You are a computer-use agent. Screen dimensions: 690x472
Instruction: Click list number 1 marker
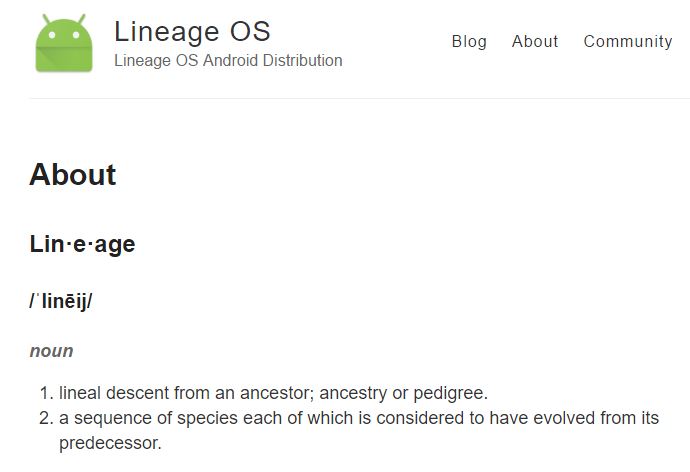(x=45, y=392)
